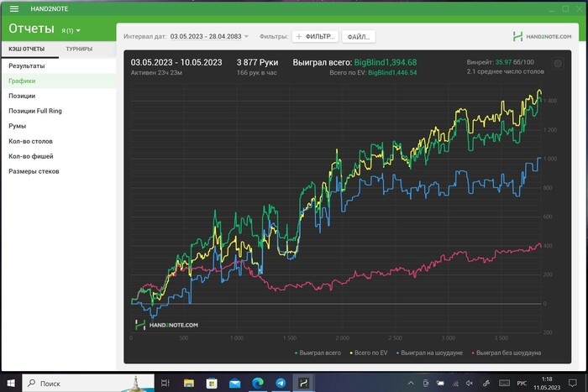Click the battery tray icon
The width and height of the screenshot is (588, 392).
tap(440, 383)
